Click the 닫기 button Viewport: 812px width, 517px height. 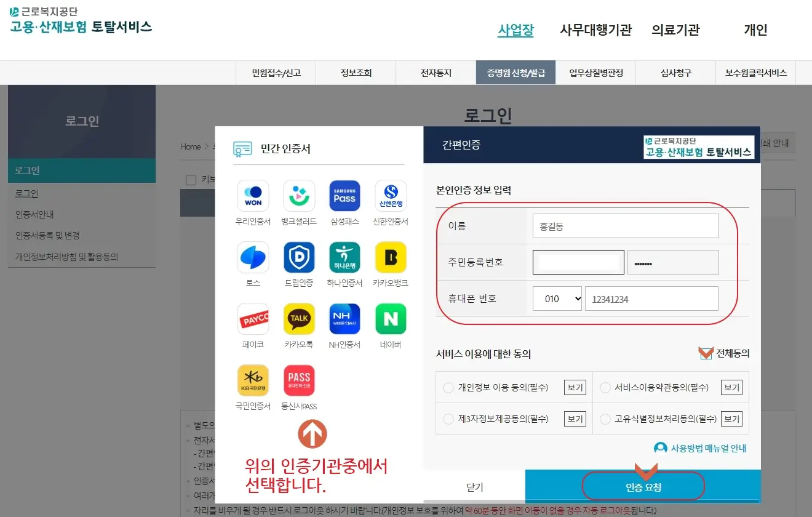[x=474, y=487]
